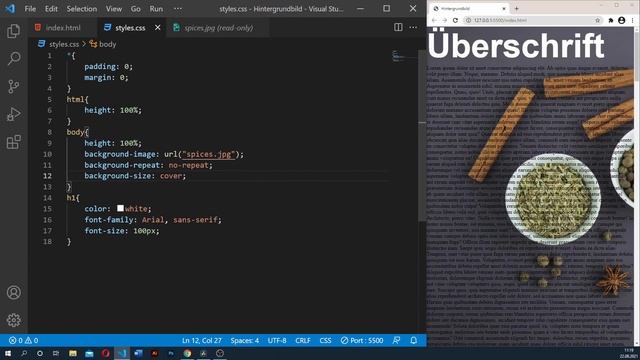The width and height of the screenshot is (640, 360).
Task: Change encoding via UTF-8
Action: 277,340
